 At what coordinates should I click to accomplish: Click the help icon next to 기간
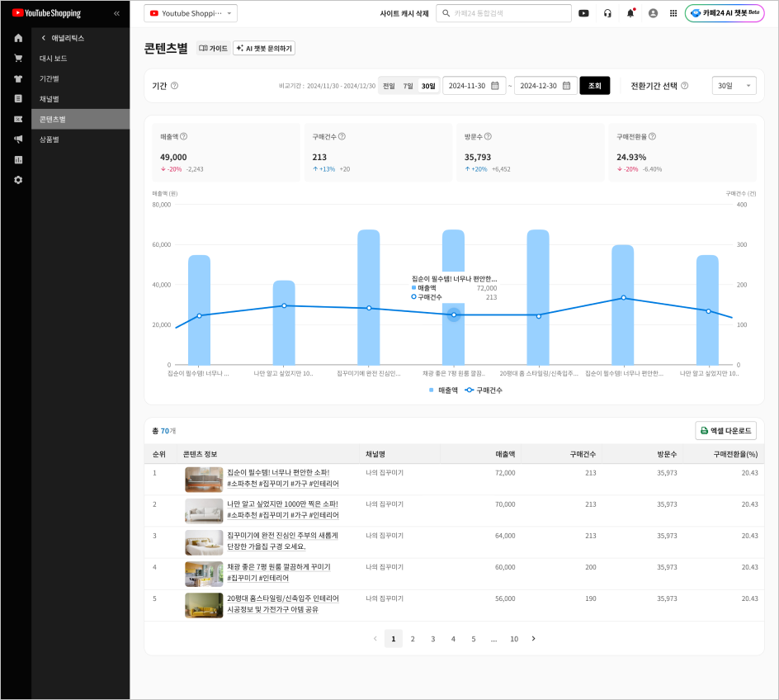174,86
